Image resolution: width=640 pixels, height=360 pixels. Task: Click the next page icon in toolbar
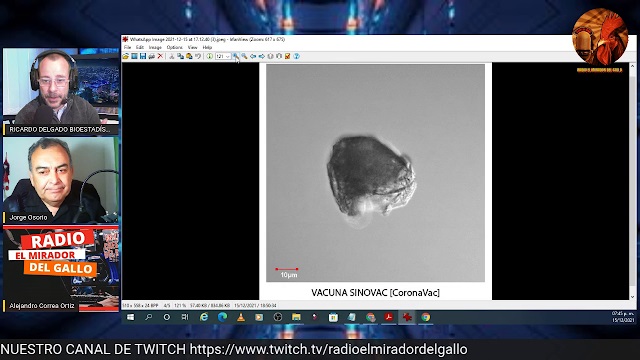279,56
